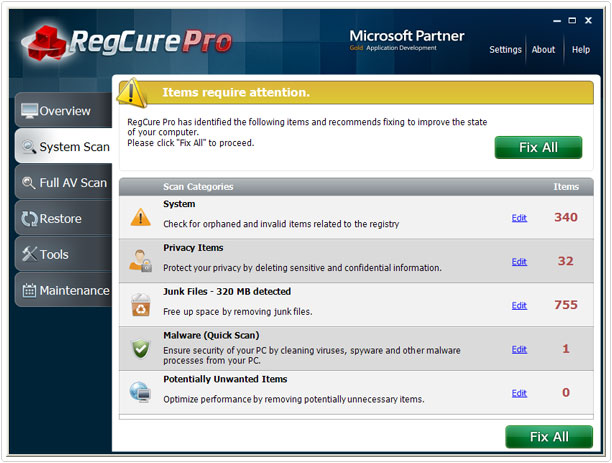Click the Items require attention banner text

coord(236,92)
